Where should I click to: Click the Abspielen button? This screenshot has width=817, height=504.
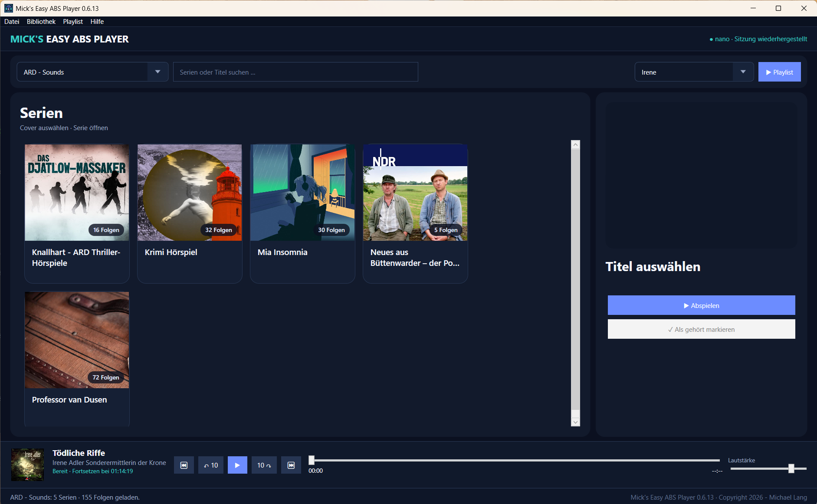pos(702,305)
